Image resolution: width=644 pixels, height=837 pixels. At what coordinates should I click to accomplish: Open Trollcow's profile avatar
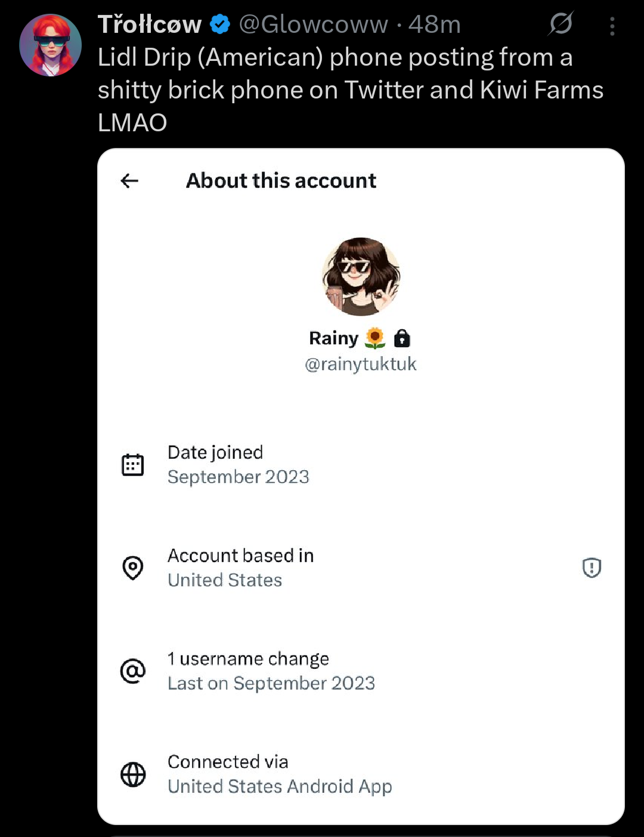[x=50, y=46]
